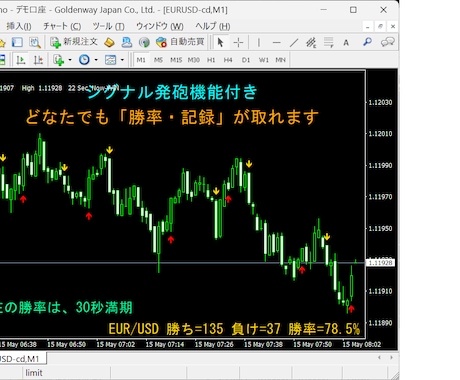Screen dimensions: 460x380
Task: Select the arrow cursor tool
Action: coord(220,42)
